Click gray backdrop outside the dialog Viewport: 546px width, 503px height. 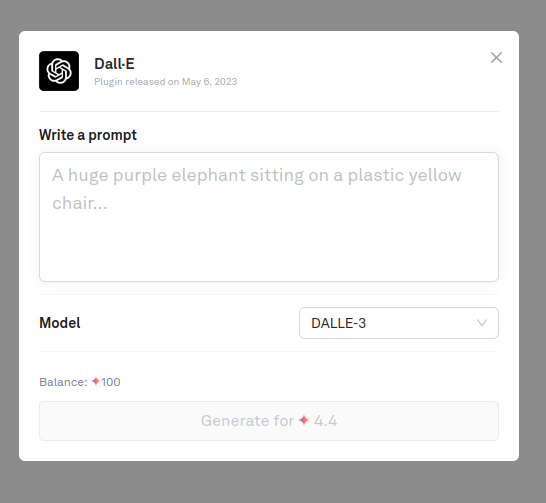point(272,484)
